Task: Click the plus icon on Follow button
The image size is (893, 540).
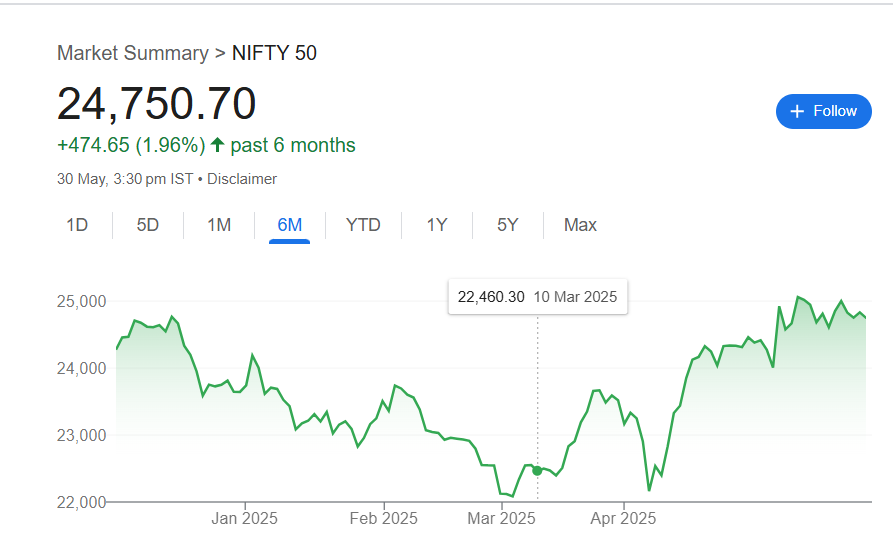Action: pos(797,111)
